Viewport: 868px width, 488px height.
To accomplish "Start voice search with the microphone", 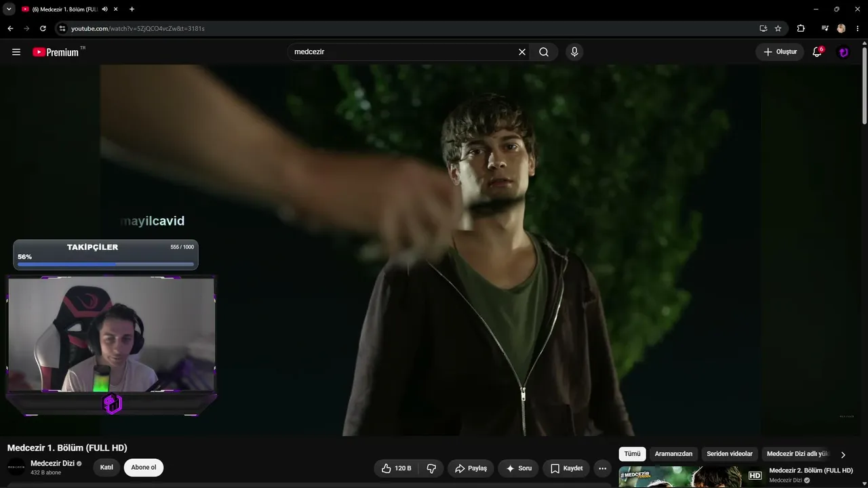I will tap(574, 52).
